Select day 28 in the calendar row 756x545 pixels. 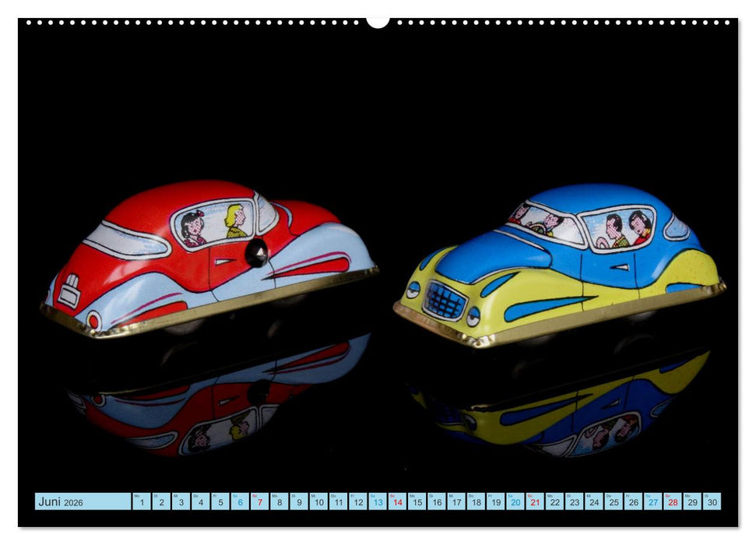click(x=672, y=501)
